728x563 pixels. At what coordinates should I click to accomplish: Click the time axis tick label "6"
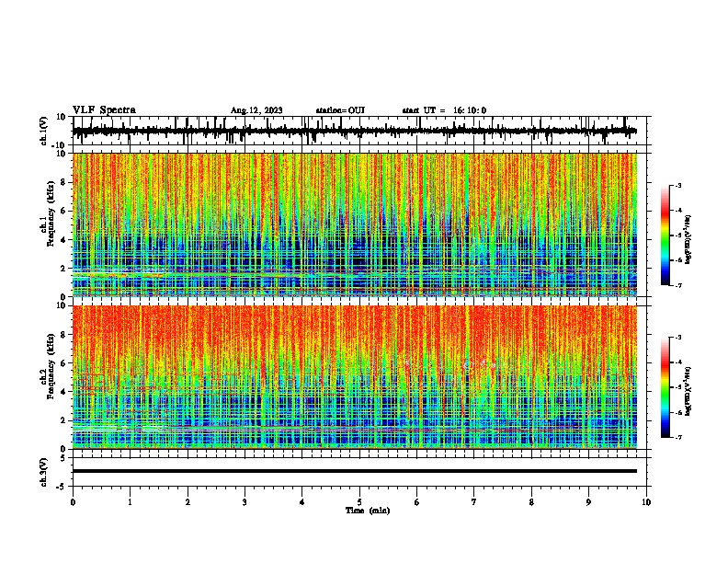click(x=417, y=502)
